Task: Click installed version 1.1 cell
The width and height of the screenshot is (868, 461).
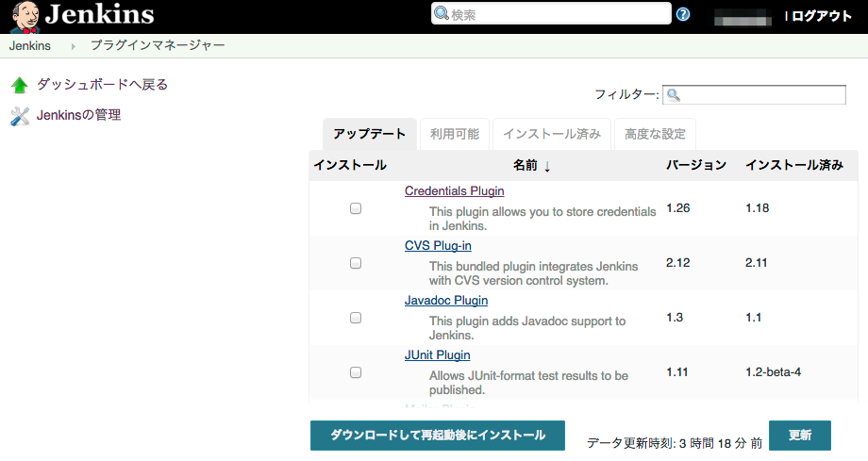Action: click(754, 318)
